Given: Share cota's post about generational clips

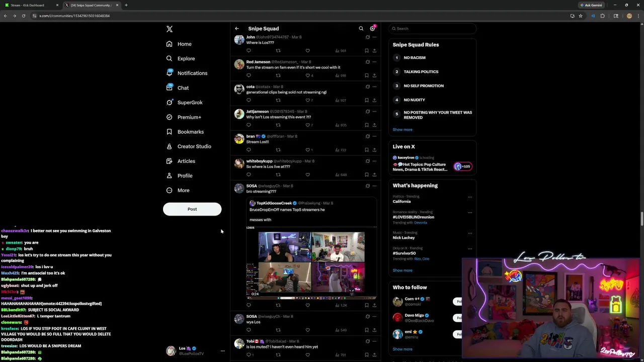Looking at the screenshot, I should (374, 100).
